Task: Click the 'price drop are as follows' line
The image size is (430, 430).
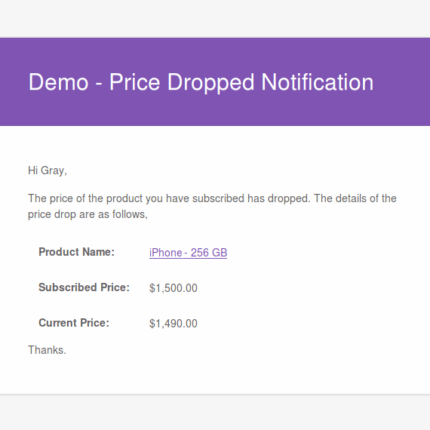Action: coord(88,214)
